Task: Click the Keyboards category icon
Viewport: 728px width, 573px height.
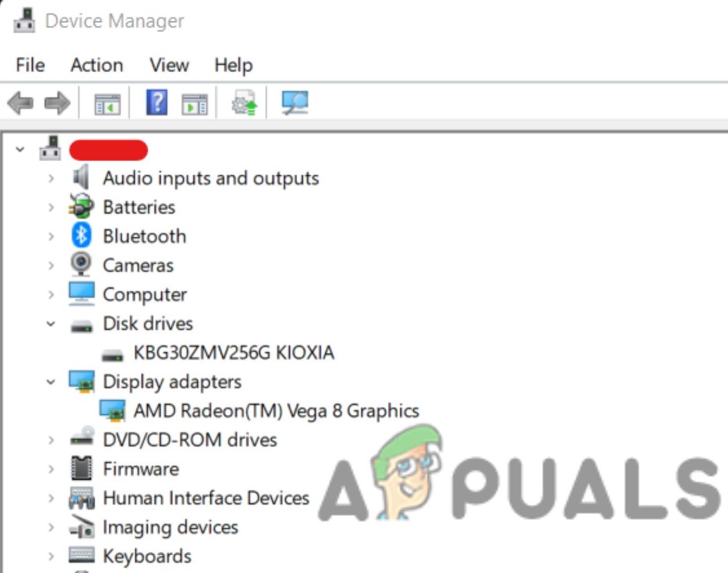Action: point(82,556)
